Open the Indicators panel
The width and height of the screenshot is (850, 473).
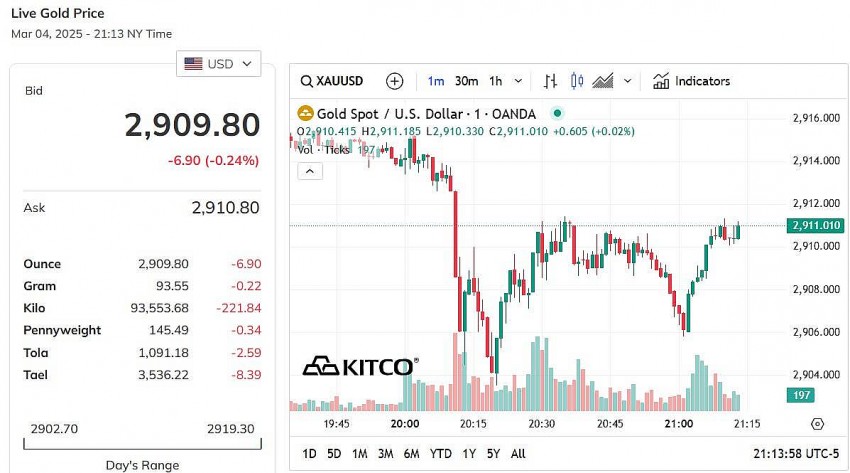click(691, 81)
